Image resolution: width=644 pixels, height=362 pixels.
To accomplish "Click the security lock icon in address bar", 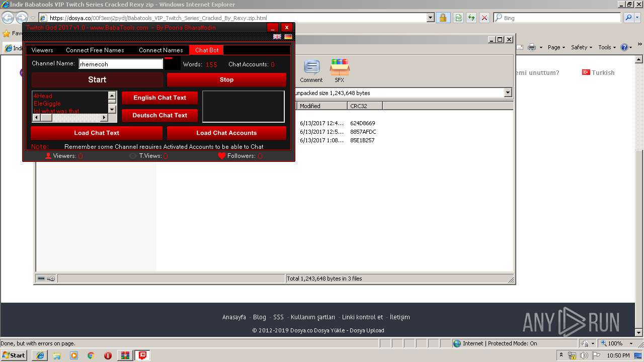I will 443,18.
